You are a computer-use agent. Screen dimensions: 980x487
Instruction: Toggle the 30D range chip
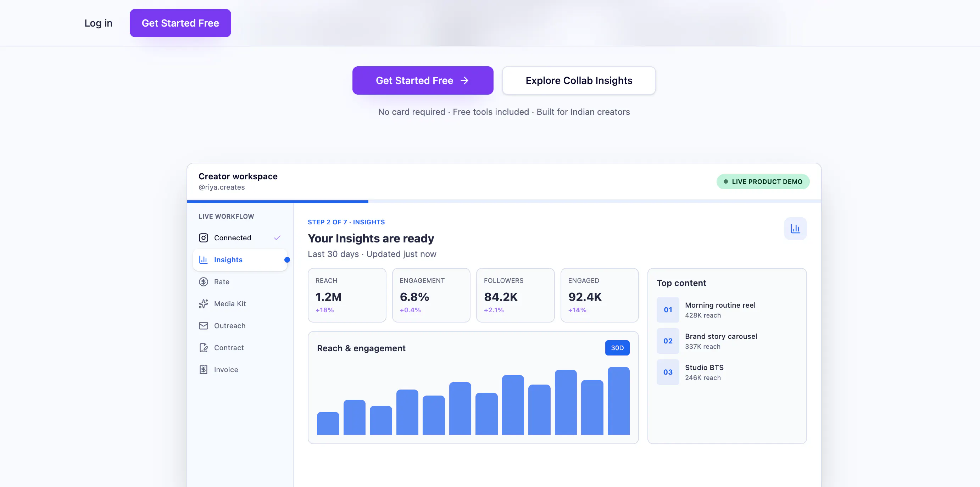coord(617,348)
